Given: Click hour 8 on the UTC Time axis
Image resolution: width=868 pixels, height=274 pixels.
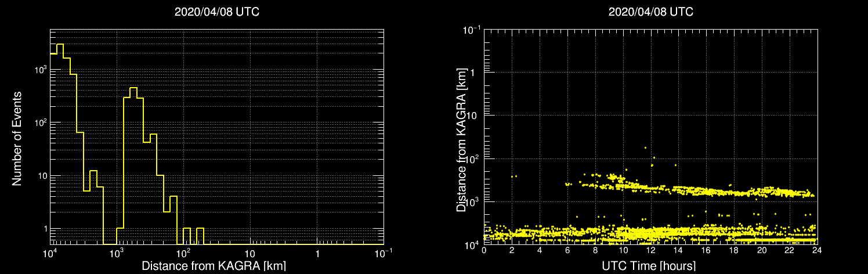Looking at the screenshot, I should click(x=595, y=250).
